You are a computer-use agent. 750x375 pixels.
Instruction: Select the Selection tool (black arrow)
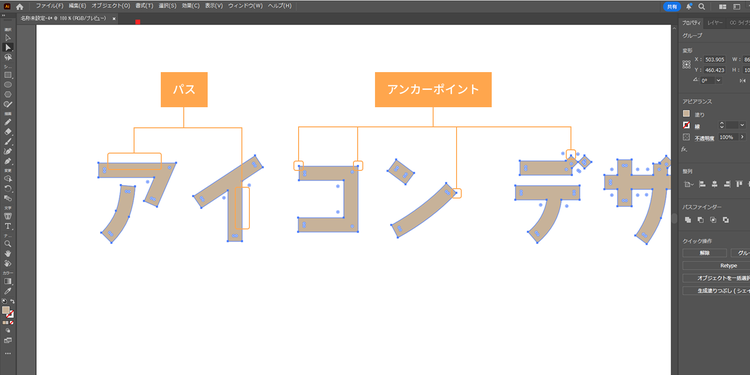pyautogui.click(x=8, y=37)
